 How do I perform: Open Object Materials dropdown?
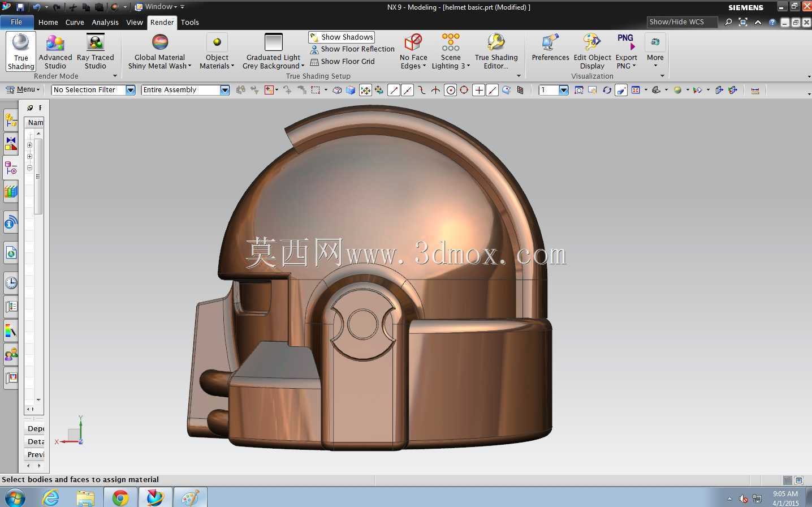(217, 51)
